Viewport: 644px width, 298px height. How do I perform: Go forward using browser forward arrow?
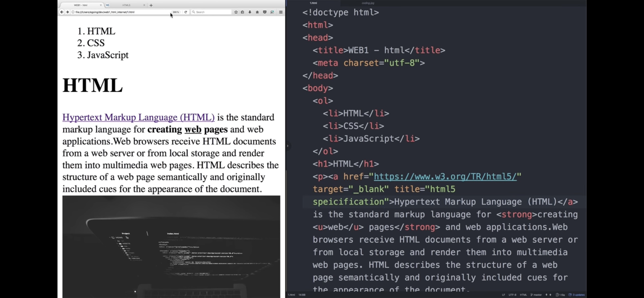67,12
